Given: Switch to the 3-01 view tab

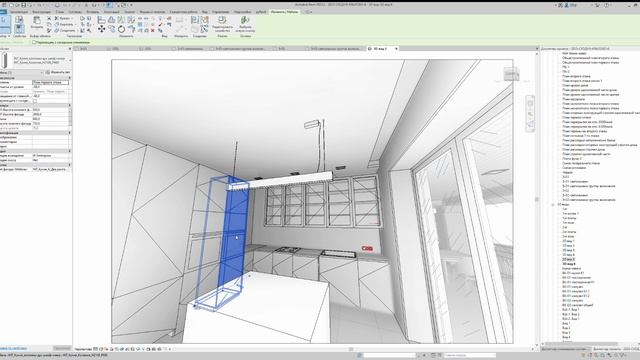Looking at the screenshot, I should tap(83, 49).
